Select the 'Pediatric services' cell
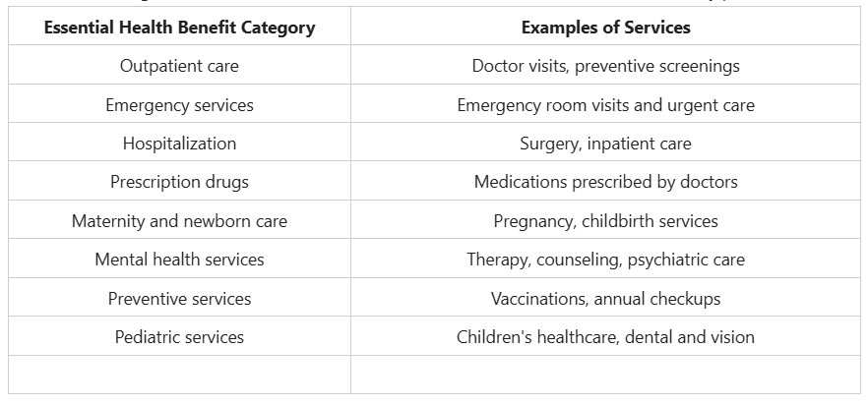Viewport: 868px width, 406px height. [x=179, y=337]
